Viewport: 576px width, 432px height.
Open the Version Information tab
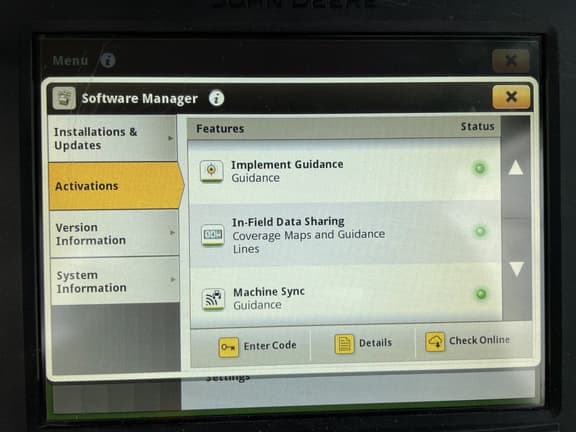(x=115, y=234)
